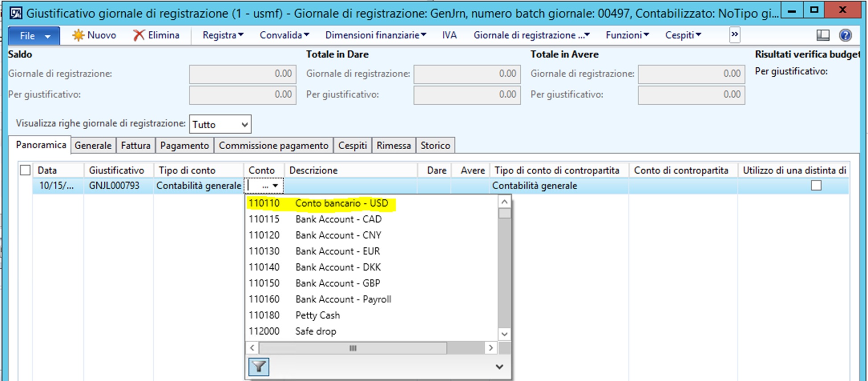This screenshot has height=381, width=868.
Task: Click the application icon in title bar
Action: point(16,13)
